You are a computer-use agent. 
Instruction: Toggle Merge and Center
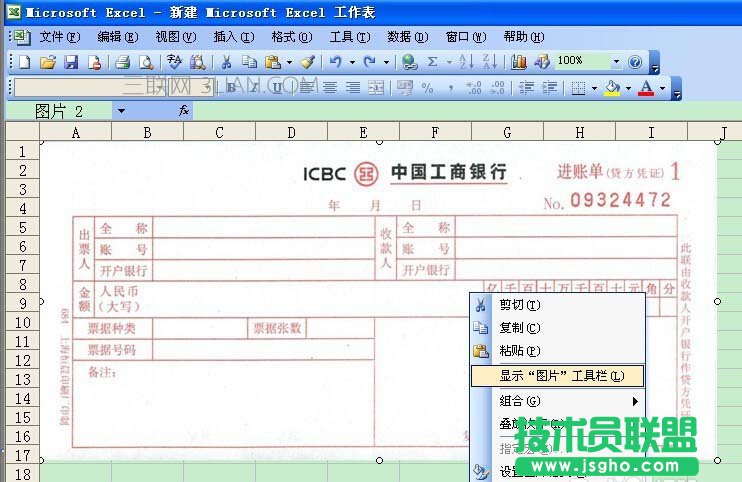click(376, 88)
